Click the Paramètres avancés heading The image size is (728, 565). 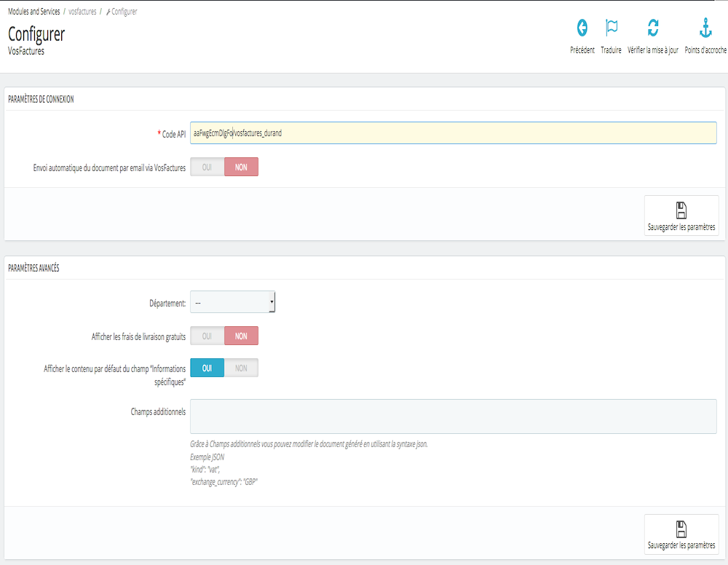(x=33, y=269)
